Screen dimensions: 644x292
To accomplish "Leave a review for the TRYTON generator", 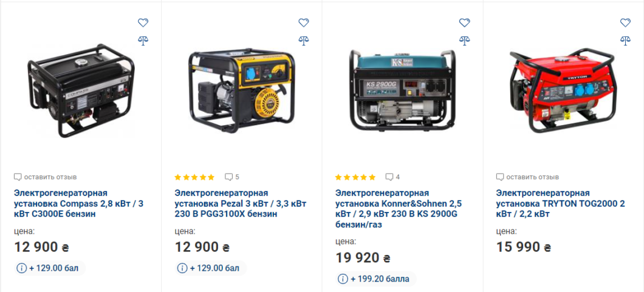I will pos(527,177).
